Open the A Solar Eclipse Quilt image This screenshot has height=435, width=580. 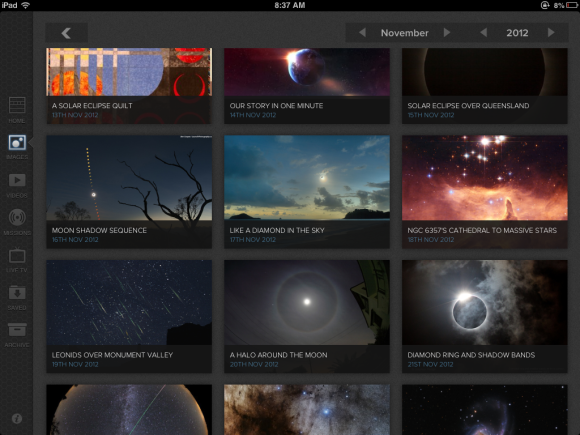tap(129, 86)
